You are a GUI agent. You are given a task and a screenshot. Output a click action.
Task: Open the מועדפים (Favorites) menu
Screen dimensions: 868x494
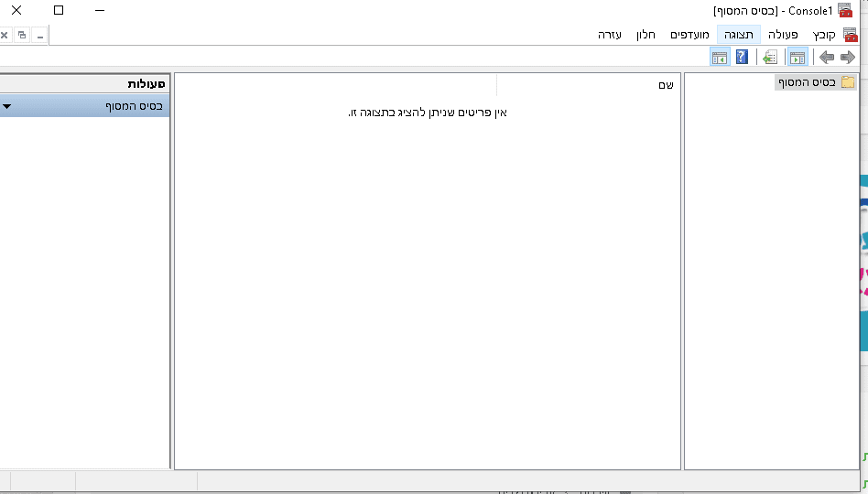pyautogui.click(x=689, y=35)
